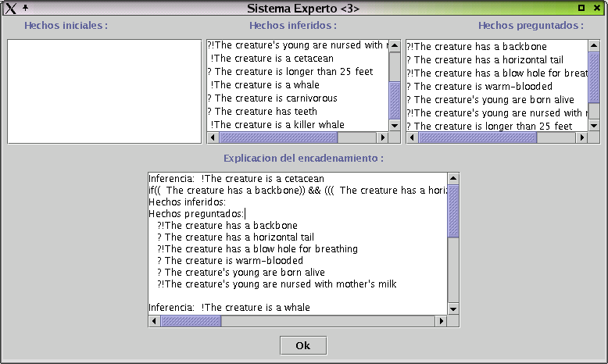Select 'The creature is warm-blooded' in Hechos preguntados list
Image resolution: width=608 pixels, height=364 pixels.
480,87
